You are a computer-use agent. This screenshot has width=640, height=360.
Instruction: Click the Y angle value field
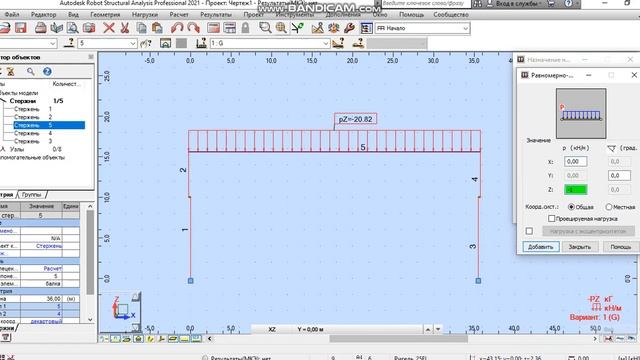pyautogui.click(x=619, y=176)
